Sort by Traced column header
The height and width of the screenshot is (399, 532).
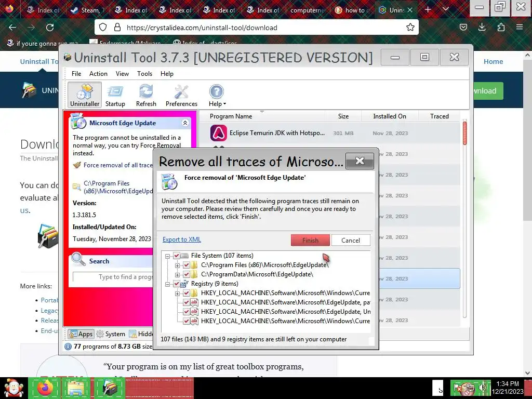click(x=439, y=116)
